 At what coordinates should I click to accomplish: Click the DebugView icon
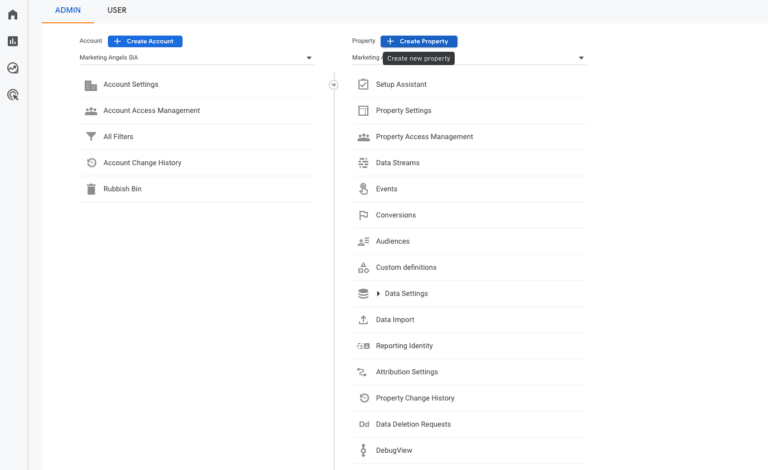coord(363,450)
